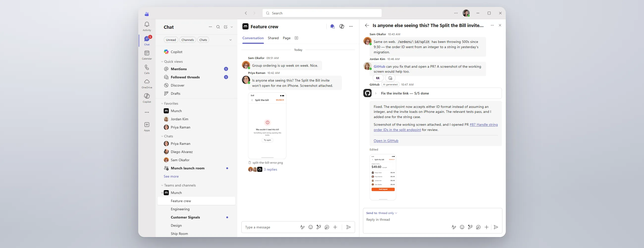
Task: Go back from the thread pane
Action: 367,25
